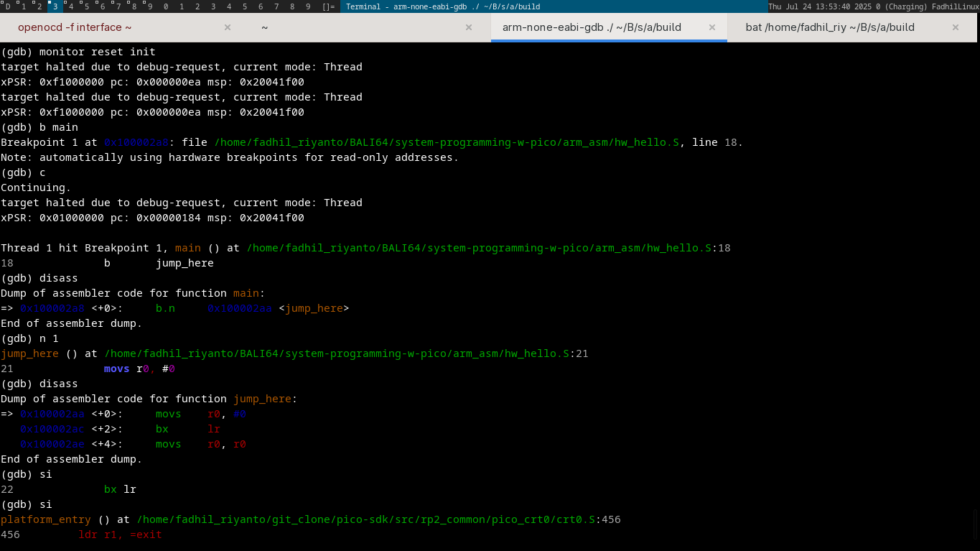
Task: Click the Terminal window title in the bar
Action: [x=442, y=6]
